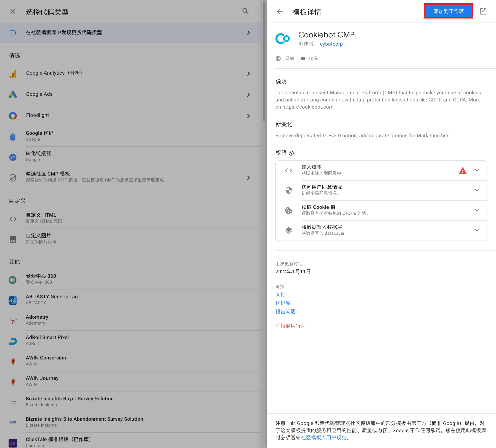The image size is (496, 448).
Task: Open the 文档 link
Action: click(x=280, y=294)
